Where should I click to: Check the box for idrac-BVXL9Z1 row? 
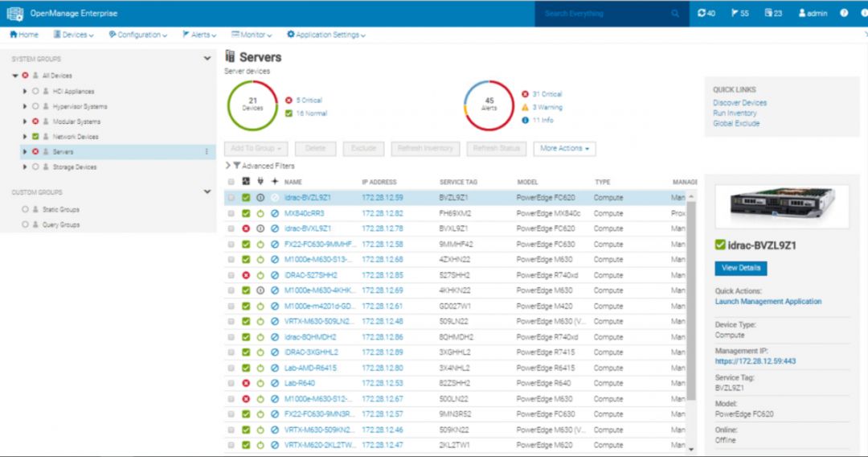point(231,228)
